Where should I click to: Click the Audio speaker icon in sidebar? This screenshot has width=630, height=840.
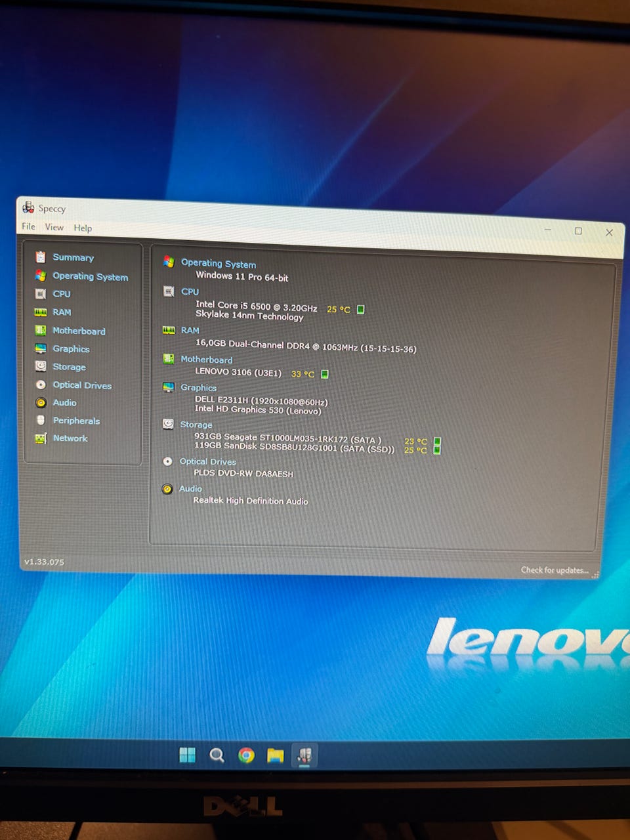pyautogui.click(x=41, y=402)
